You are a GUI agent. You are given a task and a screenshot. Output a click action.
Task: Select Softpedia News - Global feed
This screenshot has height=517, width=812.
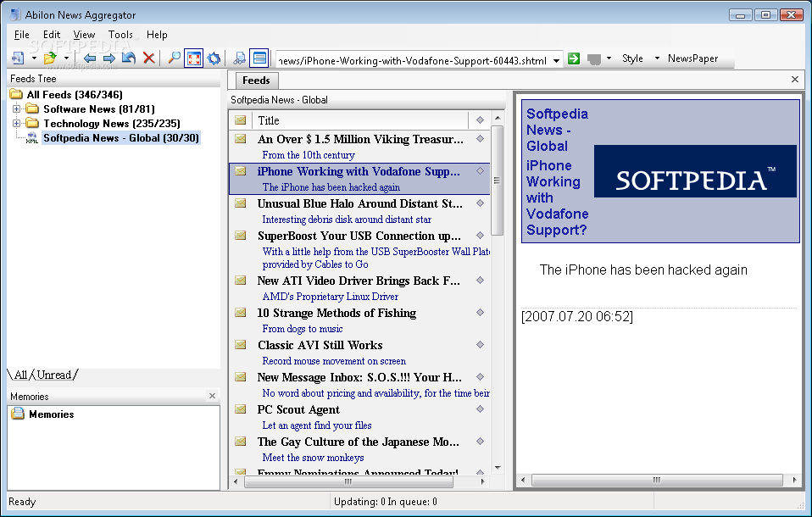tap(121, 138)
